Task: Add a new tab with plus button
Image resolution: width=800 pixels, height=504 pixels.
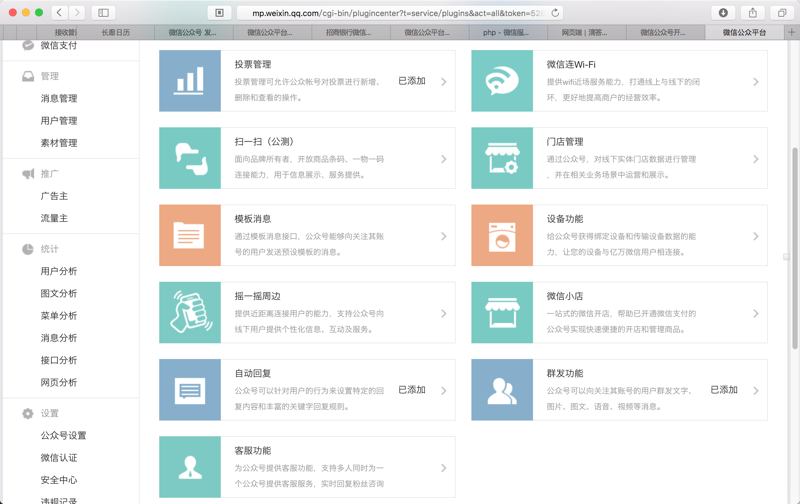Action: tap(791, 32)
